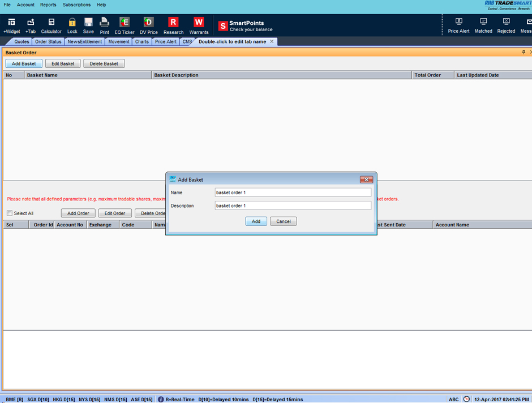The image size is (532, 403).
Task: Click 'HKG D[15]' in the status bar
Action: coord(64,399)
